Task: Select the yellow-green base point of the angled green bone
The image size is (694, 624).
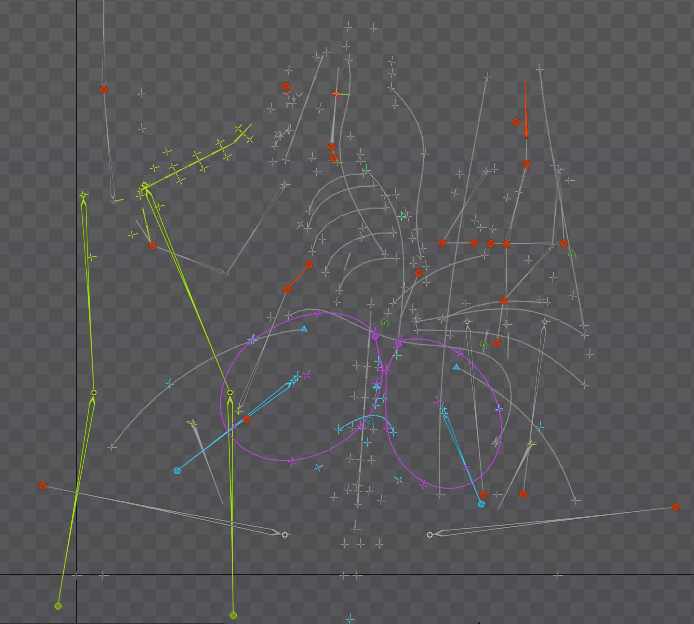Action: point(58,606)
